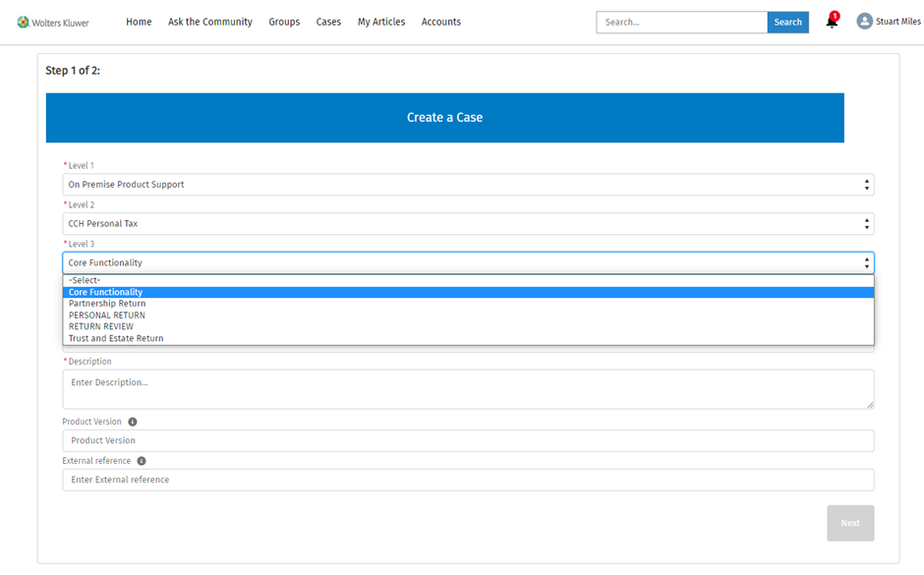Click the External reference input field
924x575 pixels.
(x=469, y=480)
